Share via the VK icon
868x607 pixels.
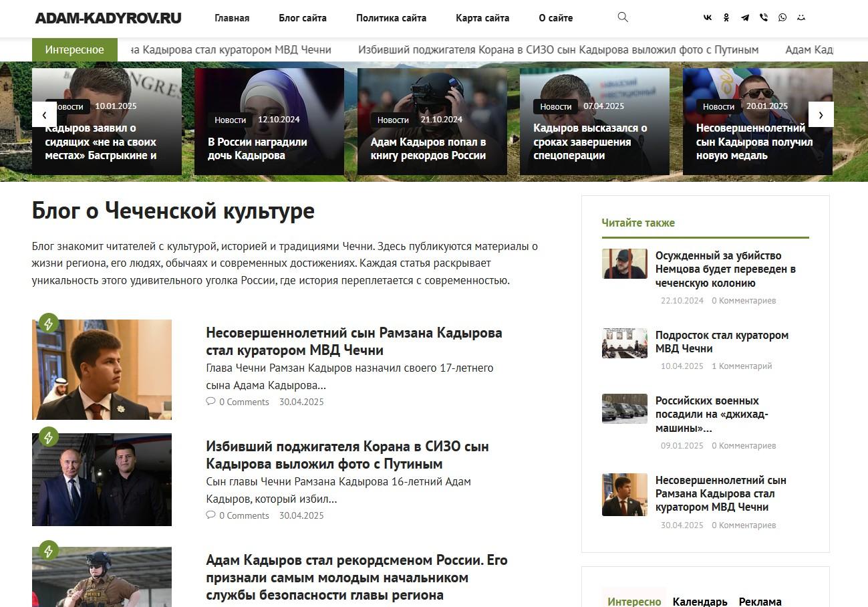click(x=708, y=18)
